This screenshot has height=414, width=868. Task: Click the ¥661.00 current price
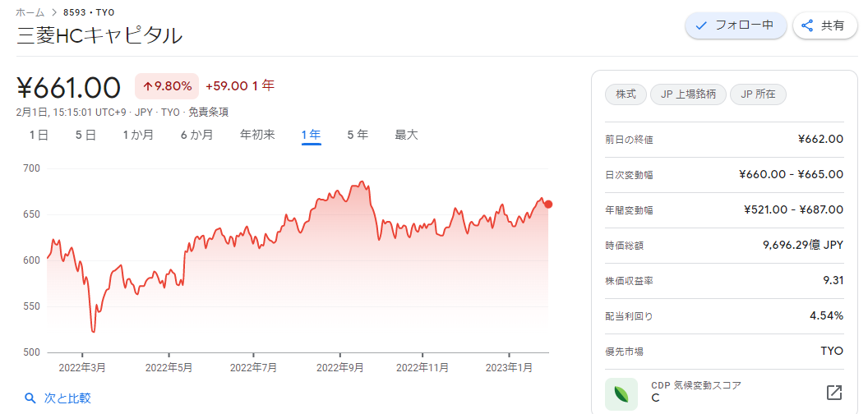(69, 87)
